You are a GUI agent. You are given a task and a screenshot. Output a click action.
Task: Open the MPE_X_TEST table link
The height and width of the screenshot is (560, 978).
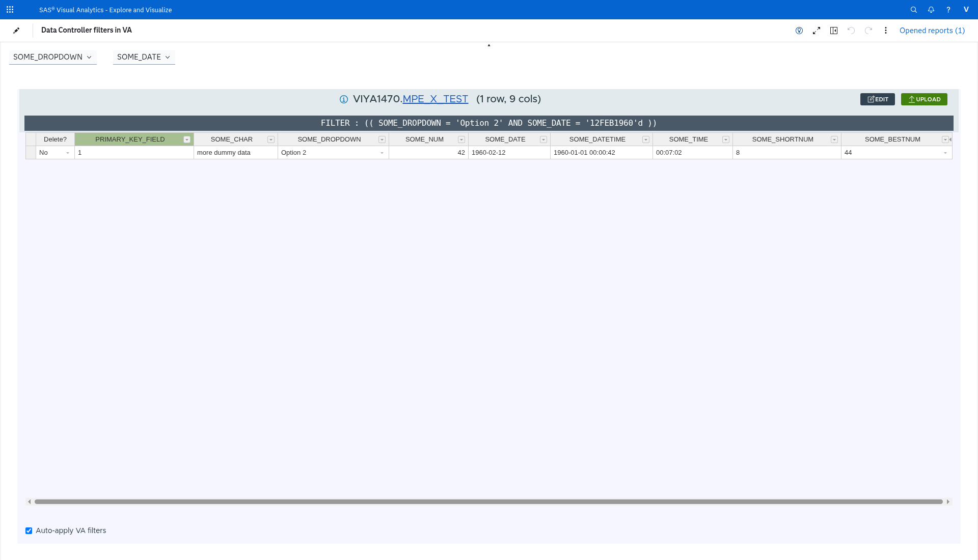pos(436,99)
